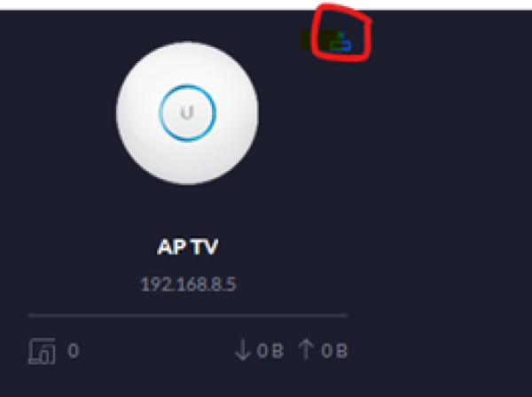Screen dimensions: 532x397
Task: Click the upload value 0B after up arrow
Action: pyautogui.click(x=334, y=351)
